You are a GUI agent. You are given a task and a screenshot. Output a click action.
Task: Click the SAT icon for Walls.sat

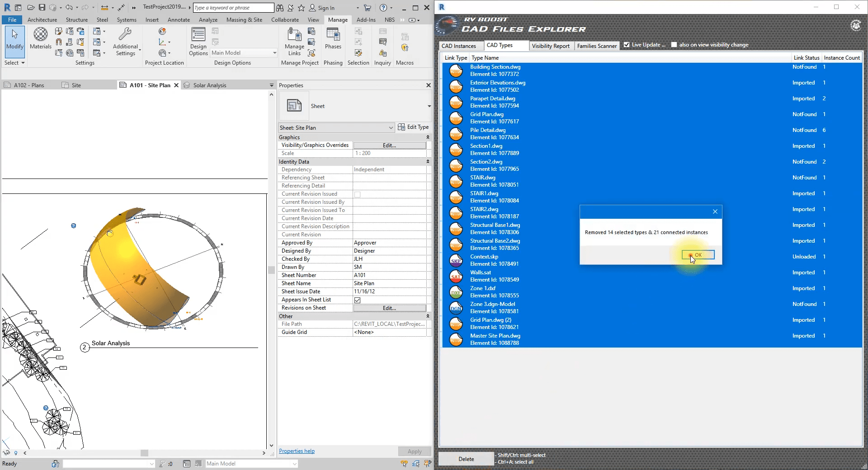point(456,276)
